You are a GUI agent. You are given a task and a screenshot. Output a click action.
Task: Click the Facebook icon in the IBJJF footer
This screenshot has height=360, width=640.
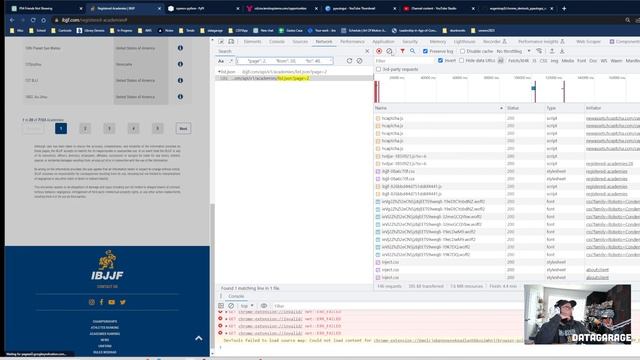[102, 302]
